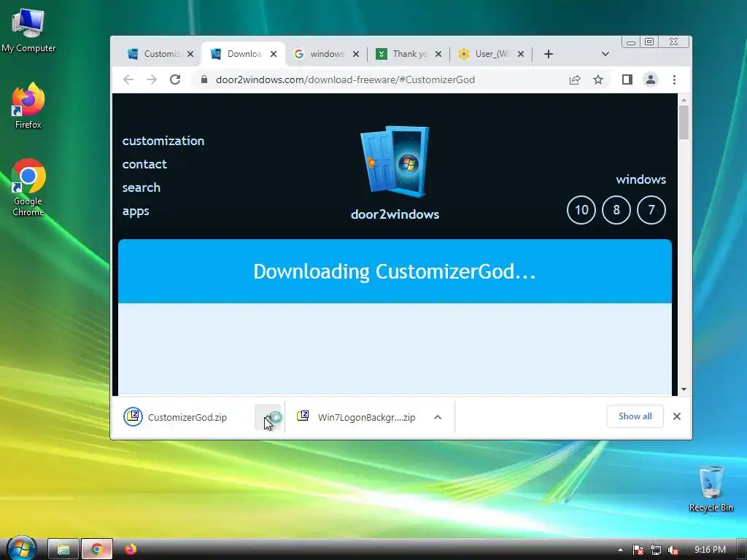Select Chrome taskbar button
Image resolution: width=747 pixels, height=560 pixels.
tap(97, 549)
